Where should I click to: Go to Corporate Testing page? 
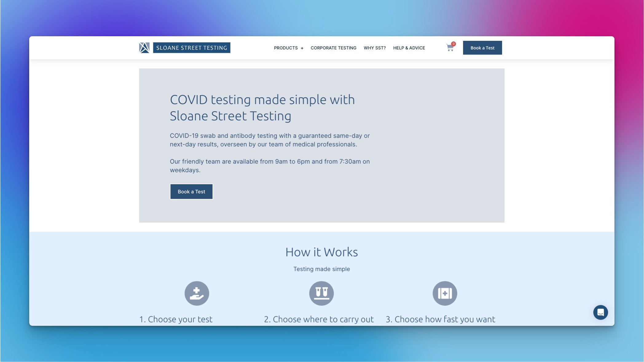(x=333, y=48)
